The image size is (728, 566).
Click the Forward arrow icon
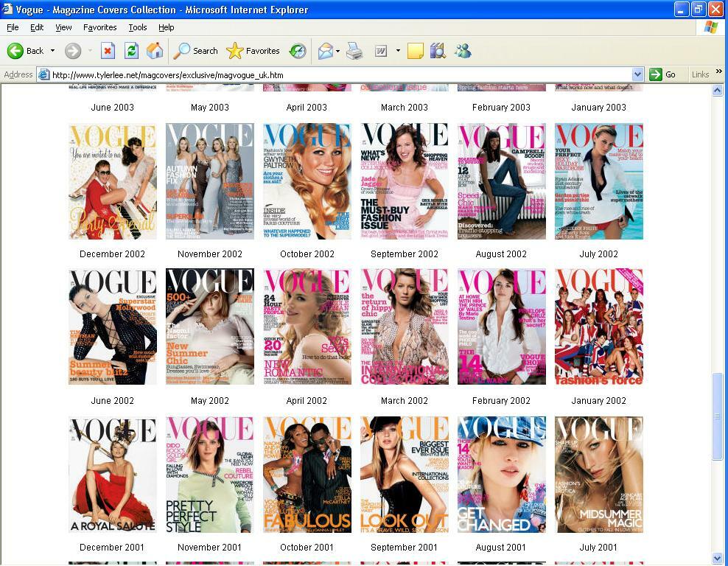[73, 51]
